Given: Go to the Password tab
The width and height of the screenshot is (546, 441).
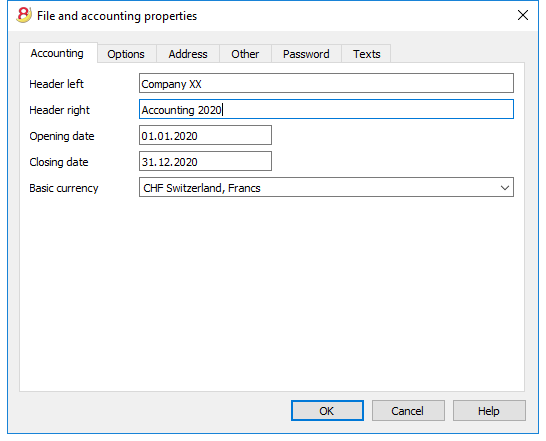Looking at the screenshot, I should click(306, 54).
